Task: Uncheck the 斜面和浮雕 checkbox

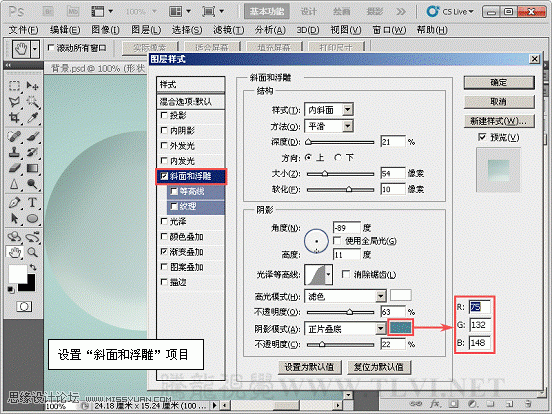Action: coord(164,176)
